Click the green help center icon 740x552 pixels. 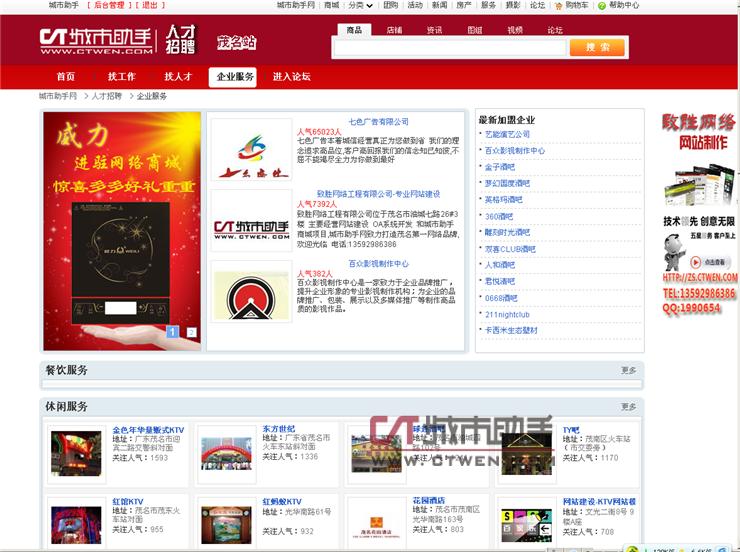(602, 6)
